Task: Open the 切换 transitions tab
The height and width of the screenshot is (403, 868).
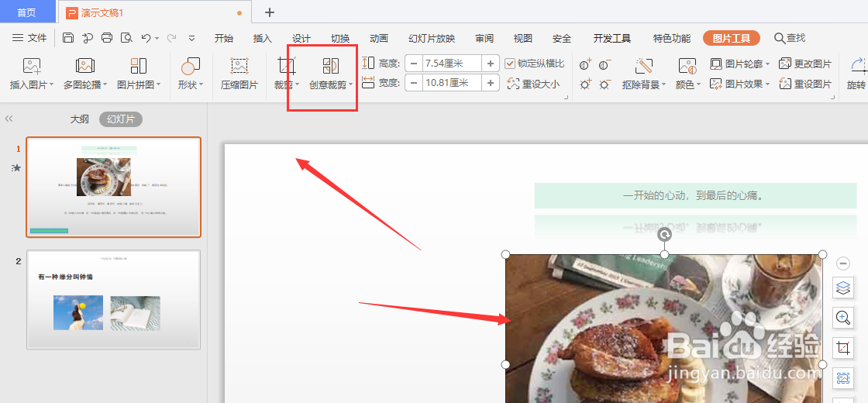Action: tap(340, 38)
